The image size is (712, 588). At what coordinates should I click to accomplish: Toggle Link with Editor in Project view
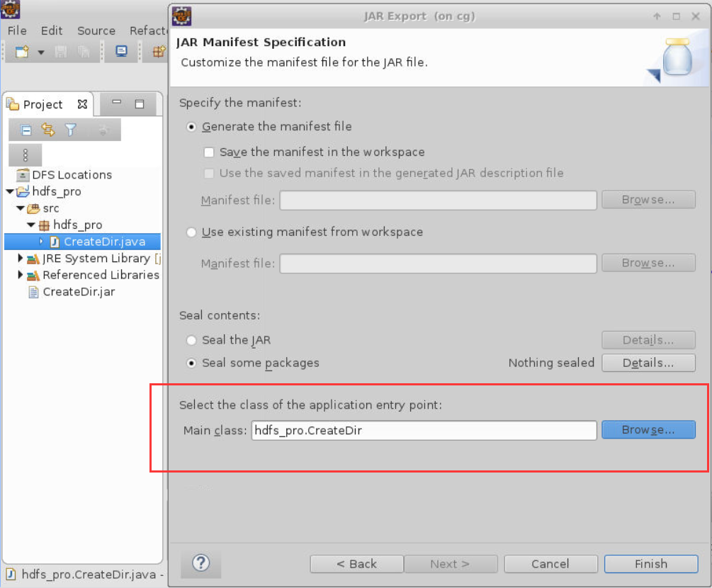tap(47, 130)
